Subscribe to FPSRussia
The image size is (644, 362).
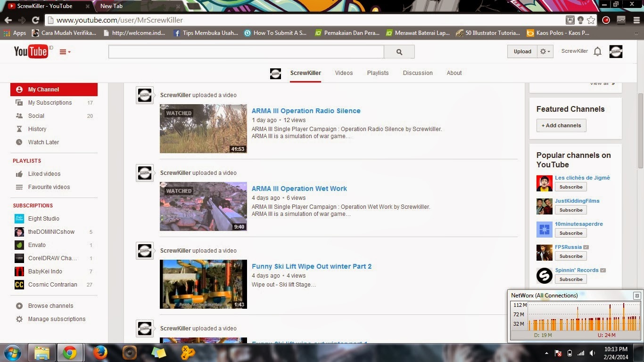click(x=571, y=256)
